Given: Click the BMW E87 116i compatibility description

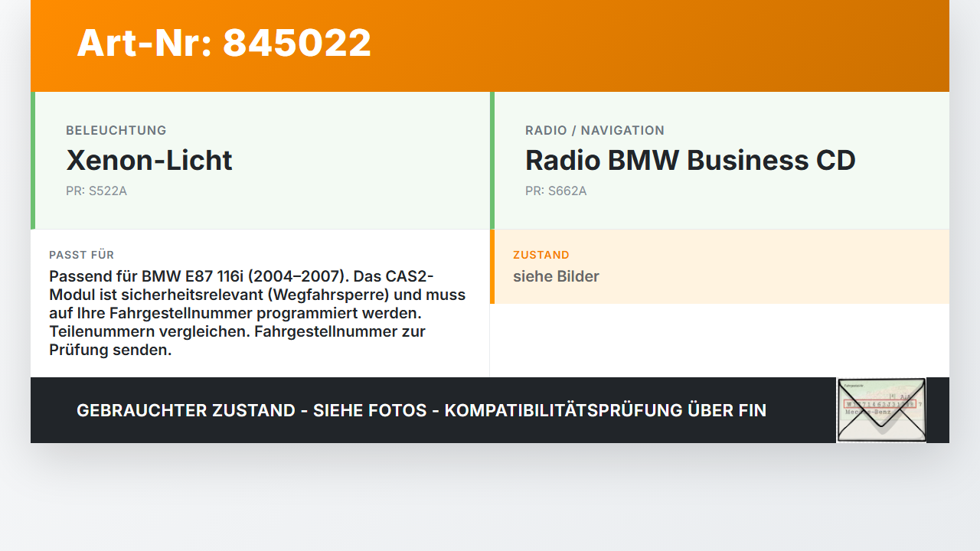Looking at the screenshot, I should click(259, 313).
